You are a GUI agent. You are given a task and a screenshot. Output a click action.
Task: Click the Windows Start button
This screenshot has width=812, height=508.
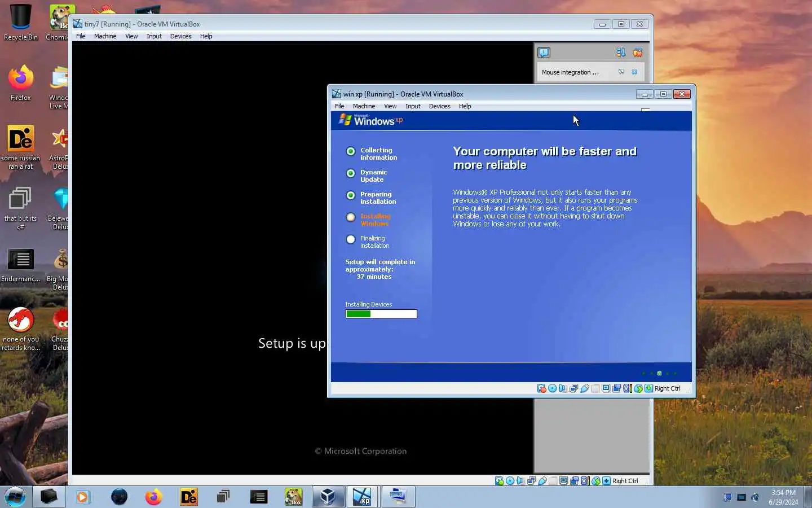click(15, 497)
